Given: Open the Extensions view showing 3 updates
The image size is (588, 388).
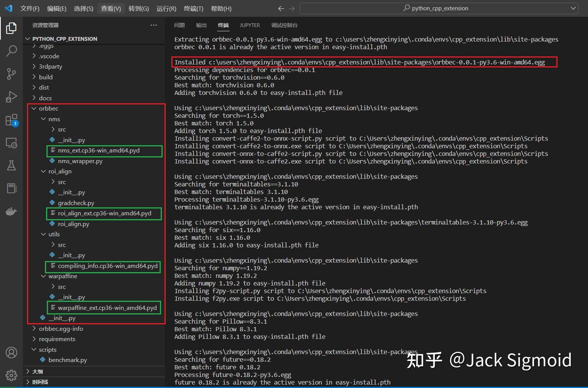Looking at the screenshot, I should [11, 119].
